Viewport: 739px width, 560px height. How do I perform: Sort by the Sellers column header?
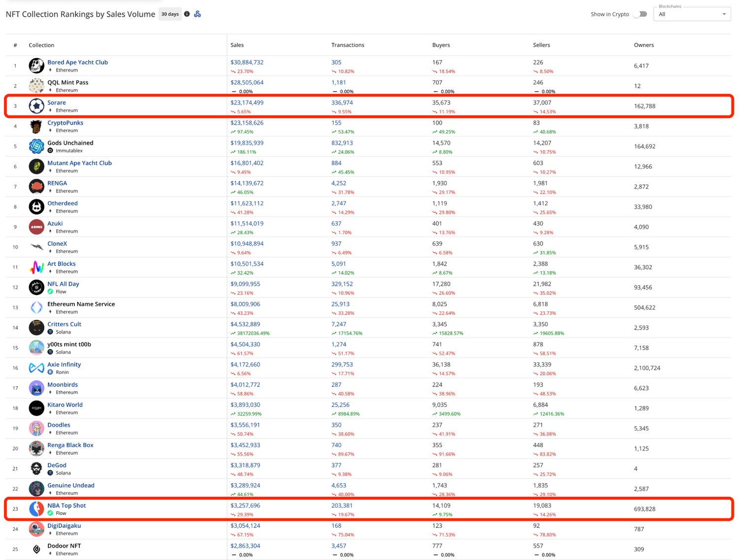click(541, 45)
